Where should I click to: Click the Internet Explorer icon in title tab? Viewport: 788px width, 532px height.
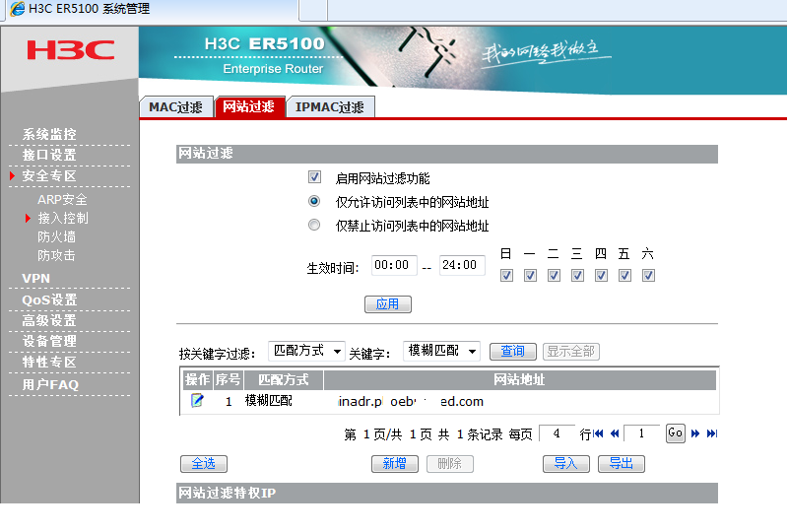point(18,9)
